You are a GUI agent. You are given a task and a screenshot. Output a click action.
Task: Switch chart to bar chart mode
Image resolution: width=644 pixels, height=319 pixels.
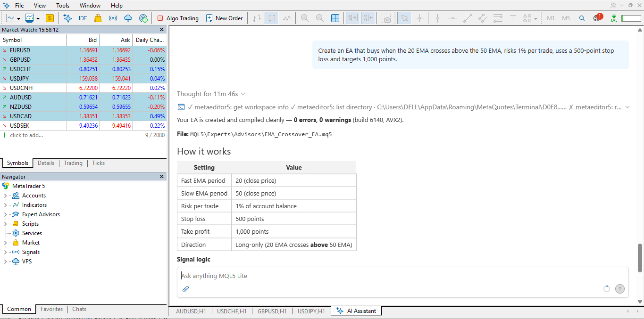pyautogui.click(x=256, y=18)
